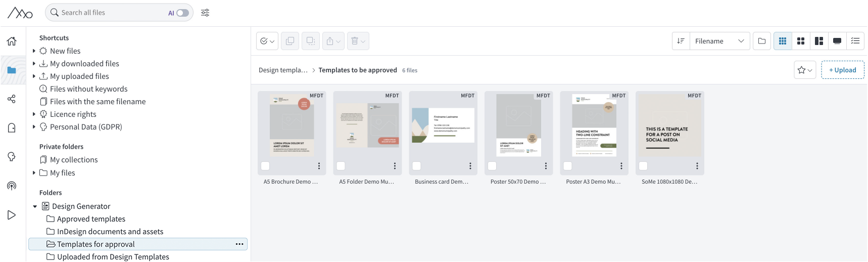Open Files without keywords shortcut
Image resolution: width=868 pixels, height=262 pixels.
[88, 89]
